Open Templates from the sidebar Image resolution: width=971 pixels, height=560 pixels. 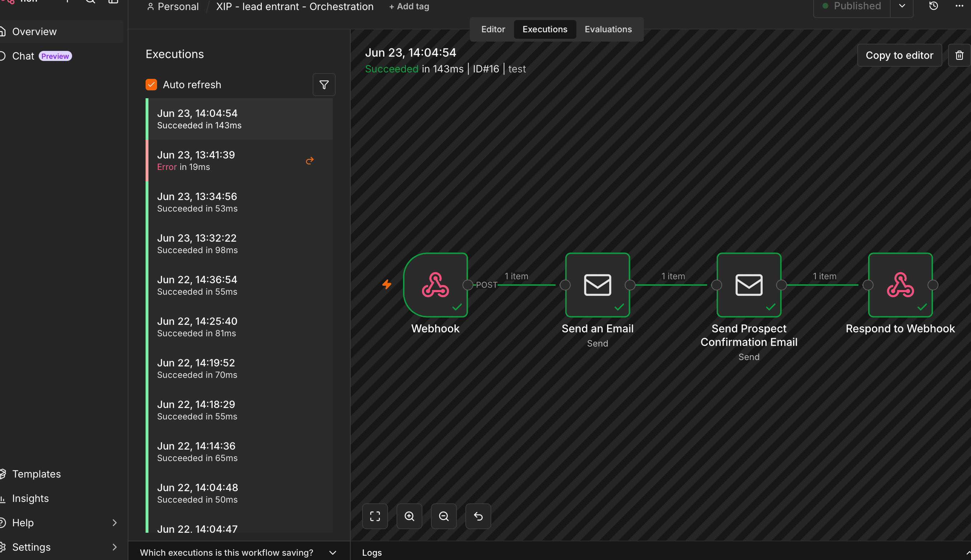pos(62,474)
